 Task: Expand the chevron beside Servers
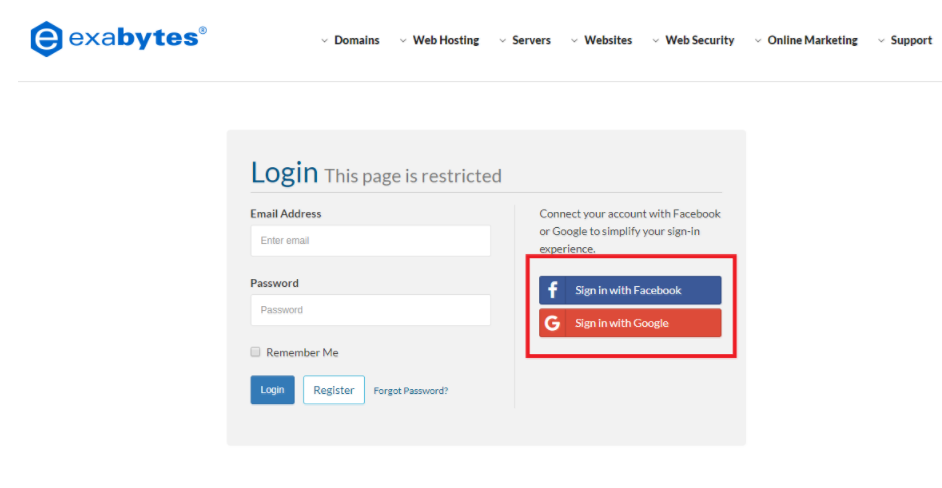pos(502,41)
